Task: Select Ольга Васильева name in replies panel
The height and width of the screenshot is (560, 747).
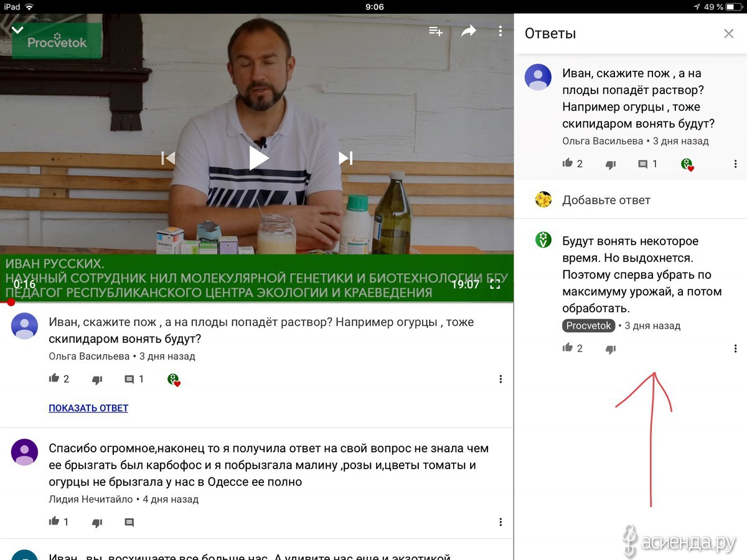Action: (x=603, y=141)
